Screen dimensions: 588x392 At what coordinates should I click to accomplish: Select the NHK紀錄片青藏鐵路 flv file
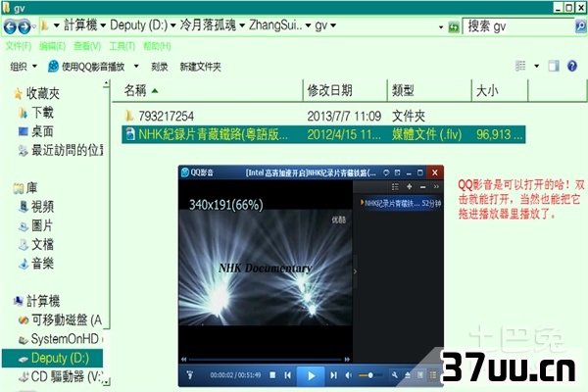(x=323, y=134)
